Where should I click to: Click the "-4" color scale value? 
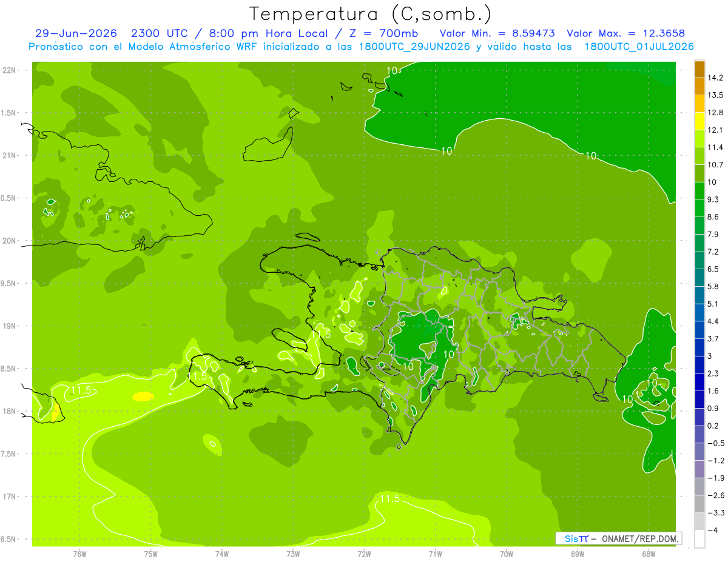point(712,530)
